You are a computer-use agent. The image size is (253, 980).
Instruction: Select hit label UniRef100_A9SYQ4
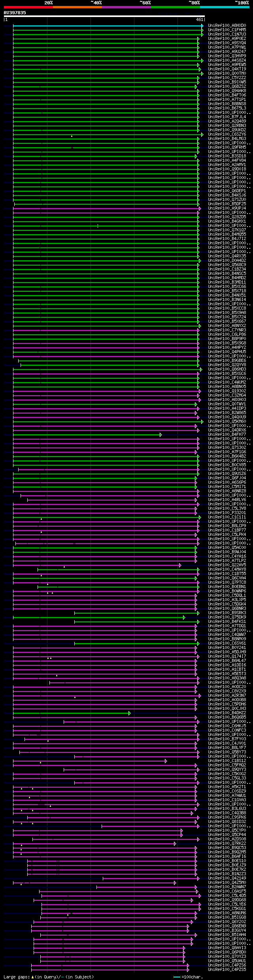[227, 43]
